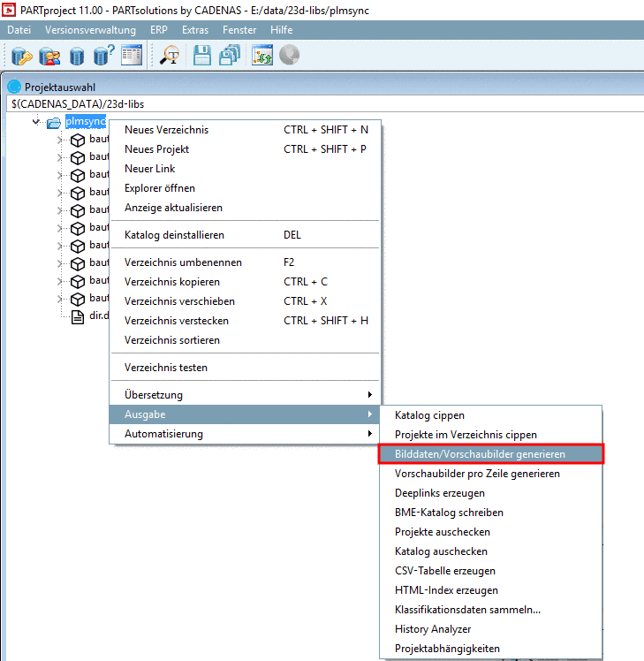
Task: Click the database with question mark icon
Action: [x=103, y=55]
